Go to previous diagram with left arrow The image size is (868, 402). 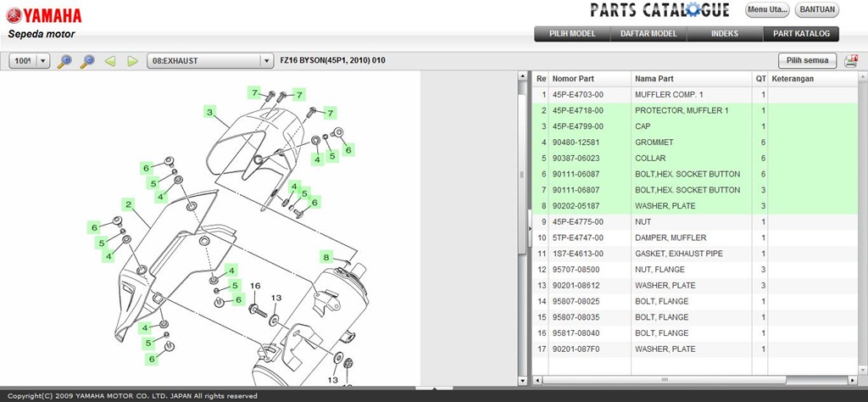point(110,61)
